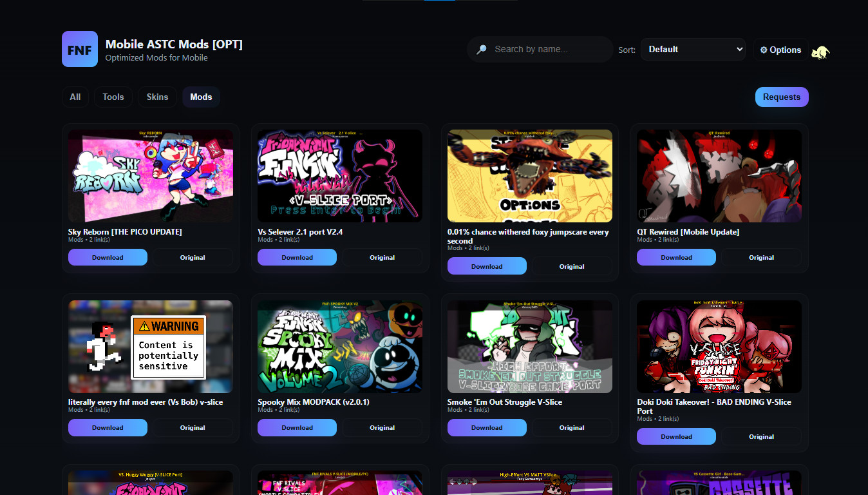Screen dimensions: 868x495
Task: Open the Spooky Mix Volume 2 thumbnail
Action: (x=340, y=347)
